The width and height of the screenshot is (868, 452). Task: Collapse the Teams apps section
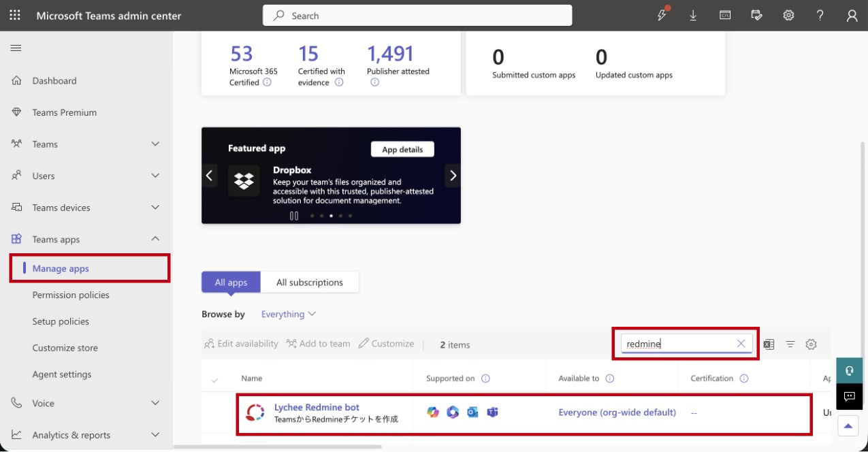[x=155, y=239]
